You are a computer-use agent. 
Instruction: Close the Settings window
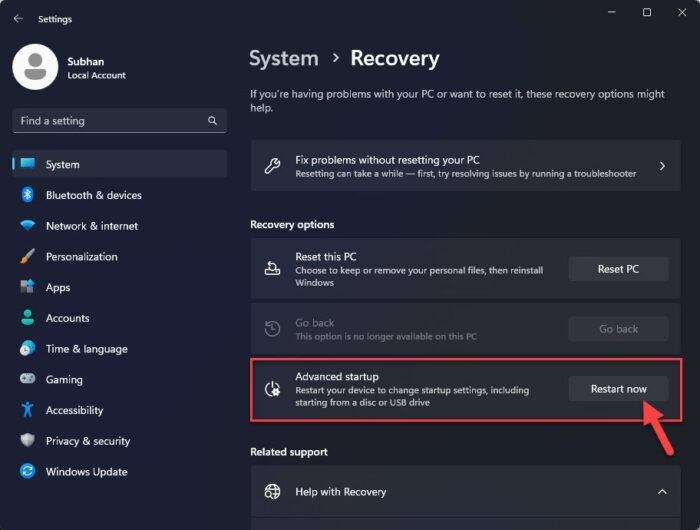click(682, 13)
